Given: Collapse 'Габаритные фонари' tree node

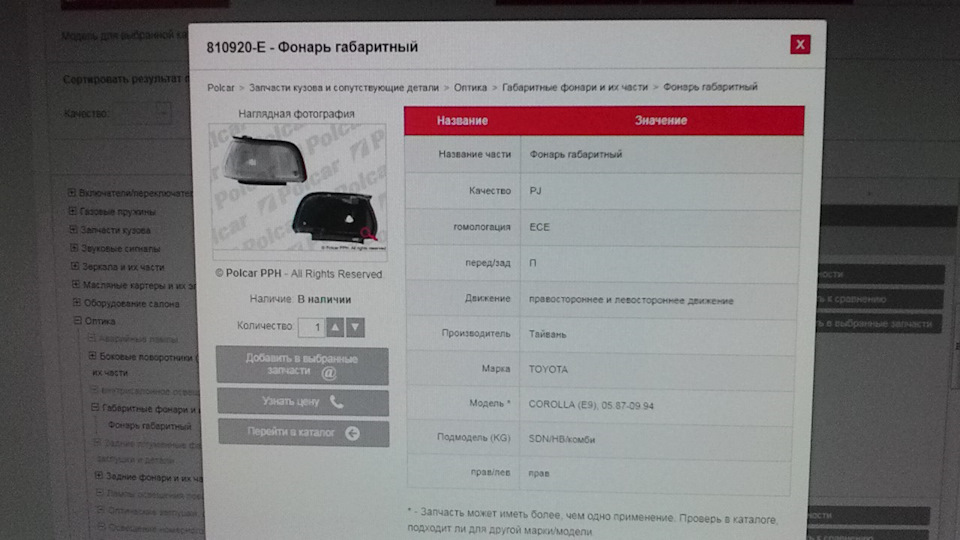Looking at the screenshot, I should (x=95, y=407).
